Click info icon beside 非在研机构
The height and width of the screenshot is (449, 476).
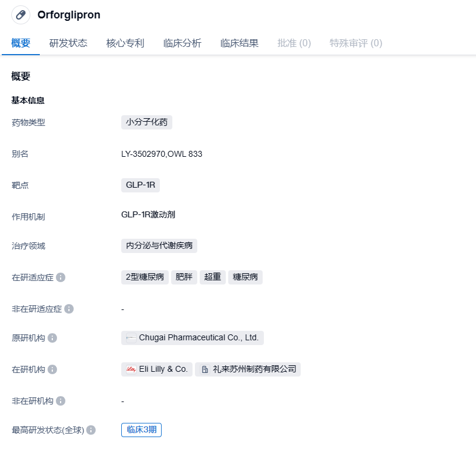(61, 401)
